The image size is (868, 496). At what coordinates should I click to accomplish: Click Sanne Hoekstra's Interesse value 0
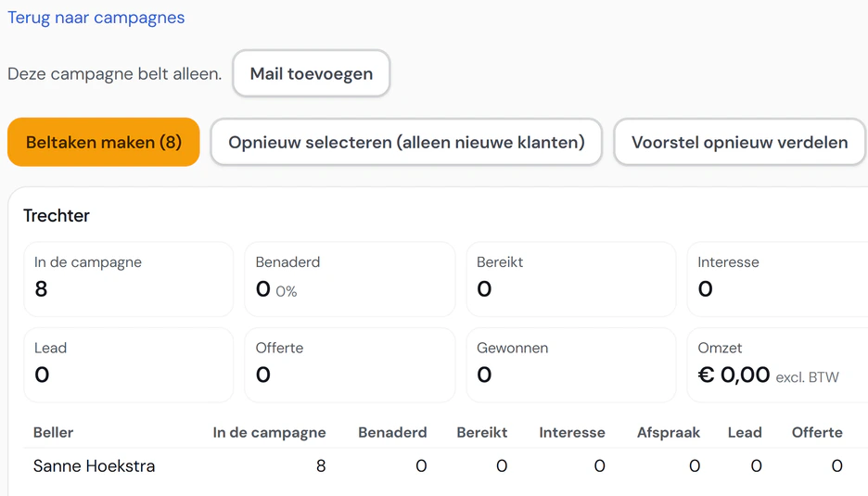click(599, 466)
